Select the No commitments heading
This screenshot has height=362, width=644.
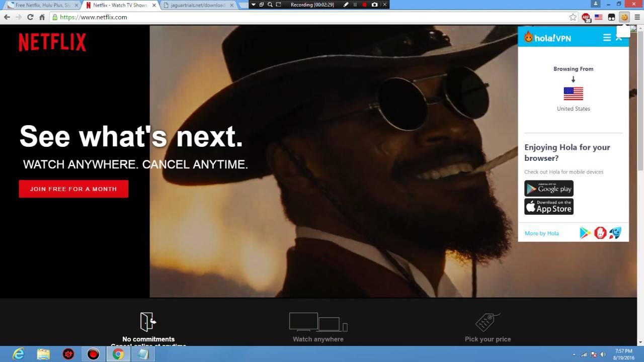point(148,339)
